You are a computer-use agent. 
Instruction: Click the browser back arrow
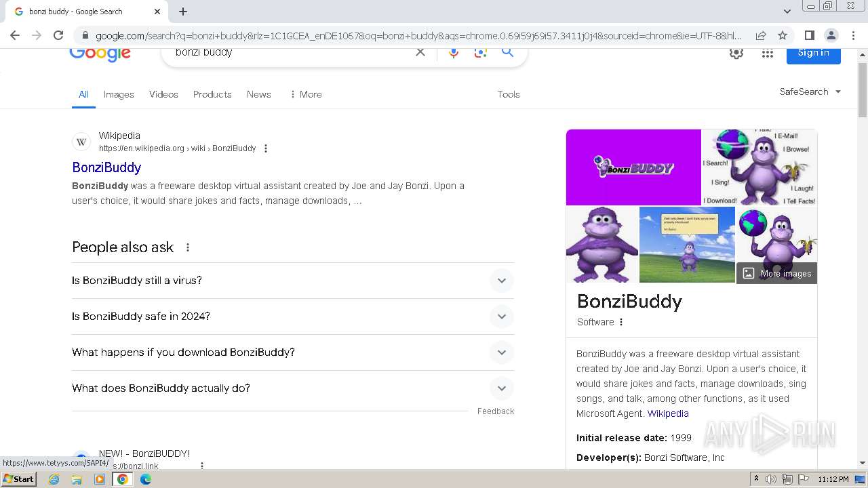click(15, 35)
